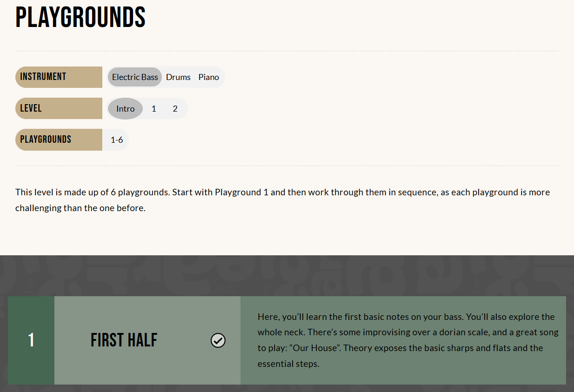Choose level 2
The width and height of the screenshot is (574, 392).
(175, 109)
